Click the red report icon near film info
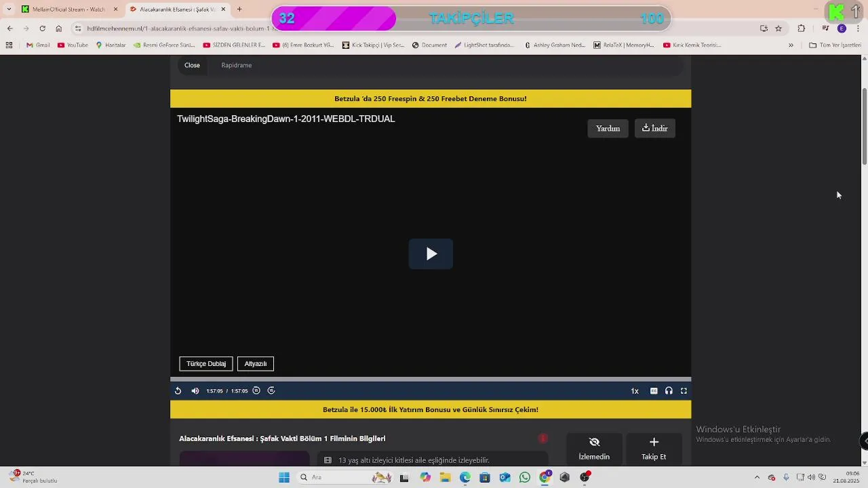868x488 pixels. pos(542,439)
